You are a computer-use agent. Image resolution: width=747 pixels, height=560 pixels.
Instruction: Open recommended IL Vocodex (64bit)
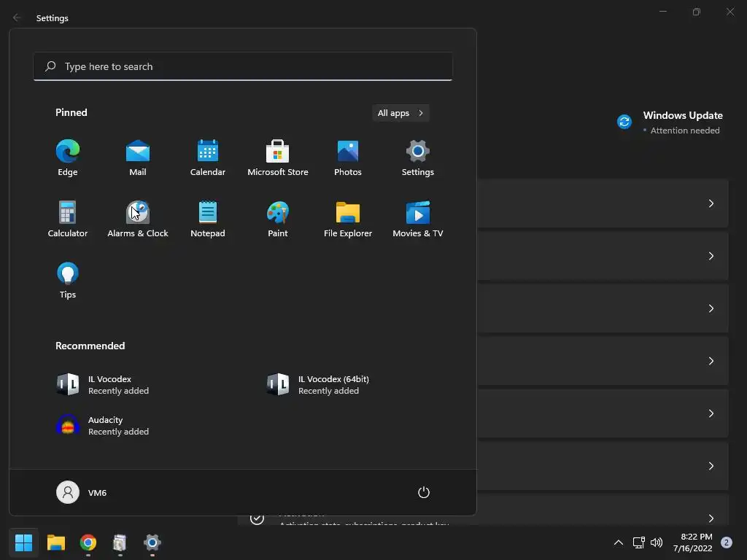318,385
